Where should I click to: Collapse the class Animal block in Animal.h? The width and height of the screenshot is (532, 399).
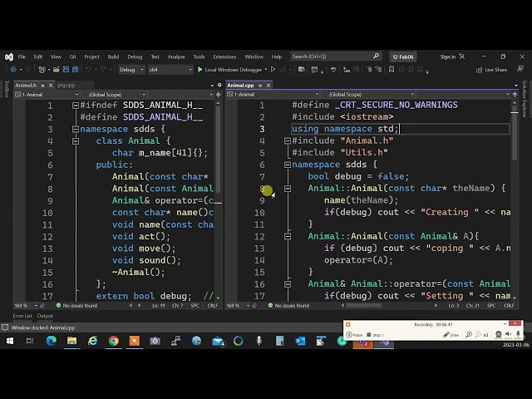pos(76,140)
